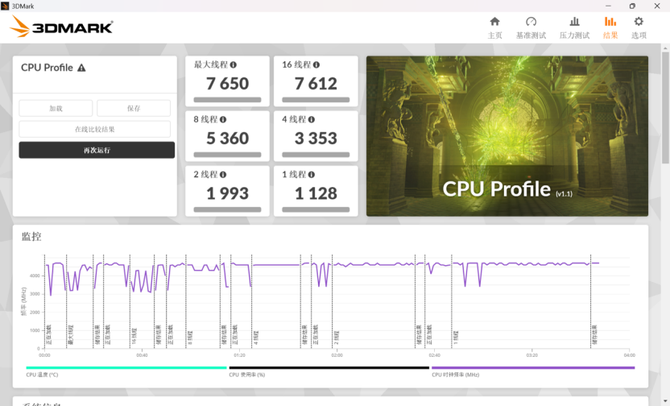Click the 3 353 score for 4 threads
This screenshot has width=670, height=406.
tap(316, 138)
